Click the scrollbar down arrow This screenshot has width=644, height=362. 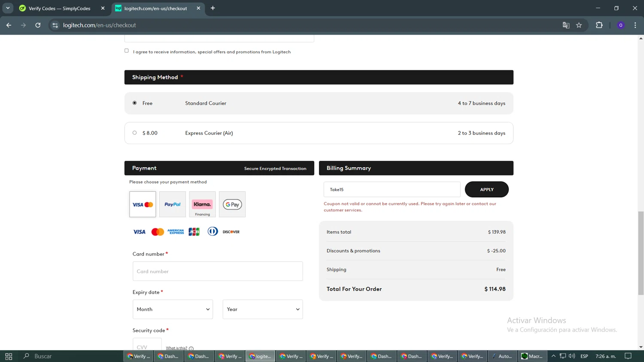[641, 347]
